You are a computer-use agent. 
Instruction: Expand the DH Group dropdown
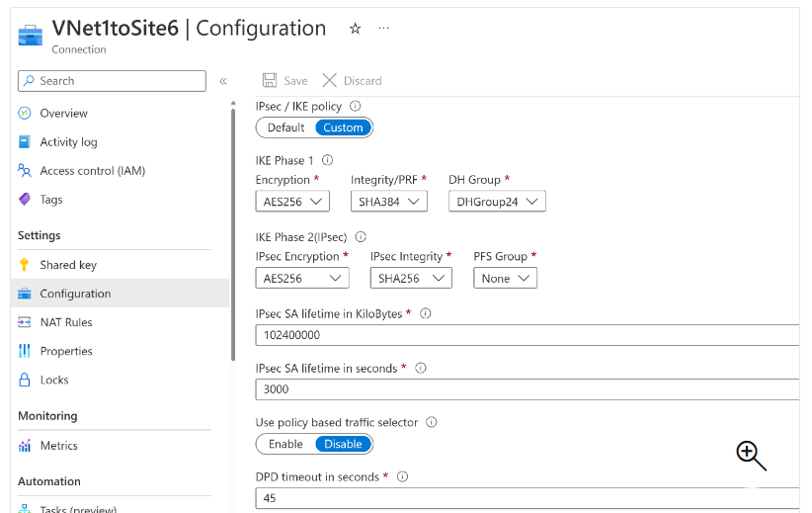coord(497,202)
